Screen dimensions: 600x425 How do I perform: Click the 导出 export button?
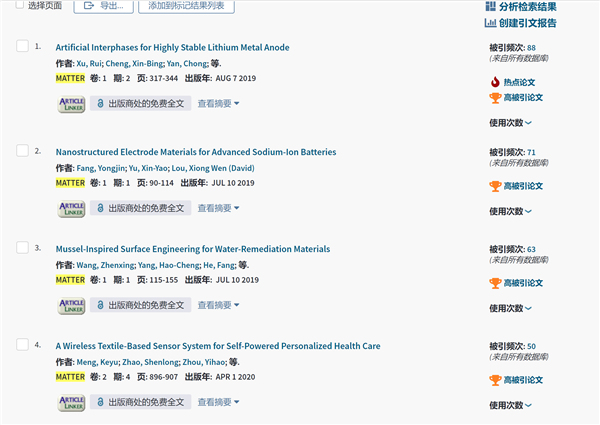tap(105, 6)
